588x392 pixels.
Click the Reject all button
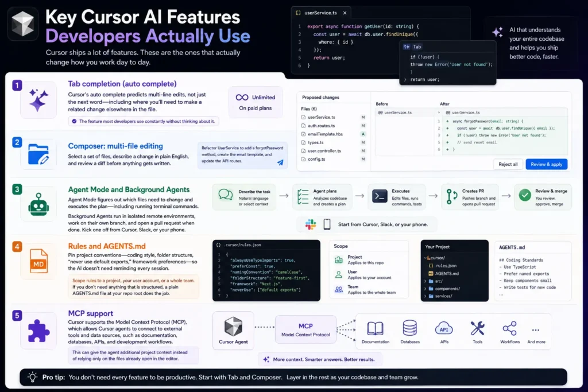(508, 164)
